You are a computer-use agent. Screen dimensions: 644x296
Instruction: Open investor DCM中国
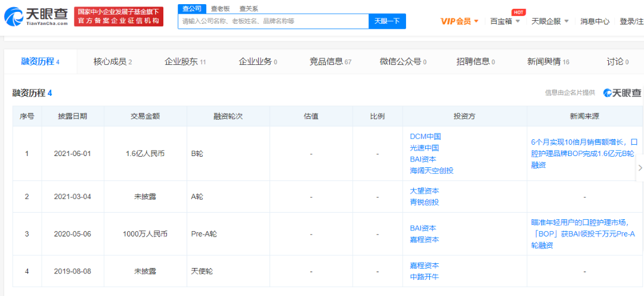425,136
